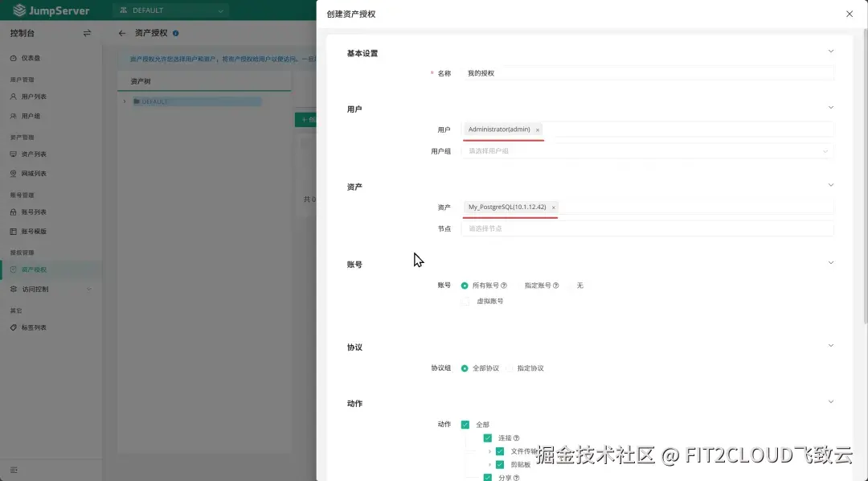Click the DEFAULT folder icon in asset tree
868x481 pixels.
tap(137, 102)
